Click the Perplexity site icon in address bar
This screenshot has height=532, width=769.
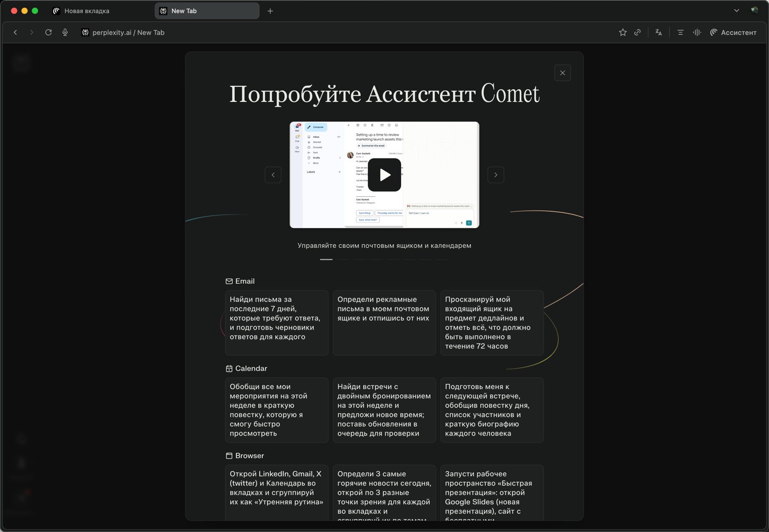click(x=85, y=32)
